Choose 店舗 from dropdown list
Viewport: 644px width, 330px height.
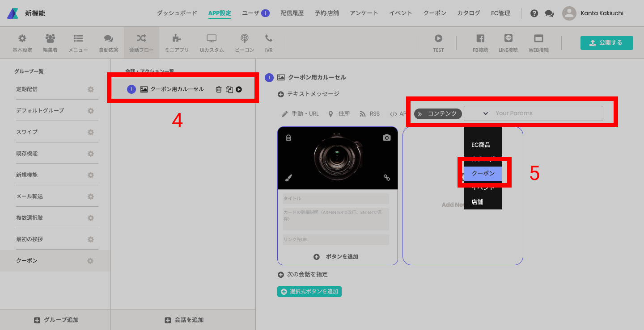click(483, 202)
